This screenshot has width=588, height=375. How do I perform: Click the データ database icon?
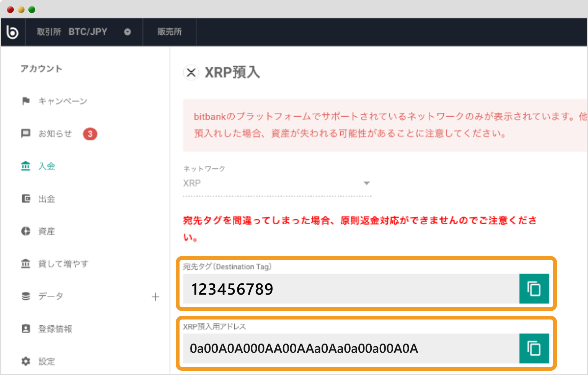tap(25, 296)
